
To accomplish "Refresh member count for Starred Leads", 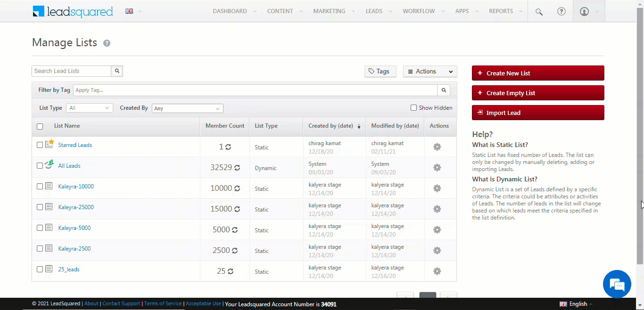I will pos(228,147).
